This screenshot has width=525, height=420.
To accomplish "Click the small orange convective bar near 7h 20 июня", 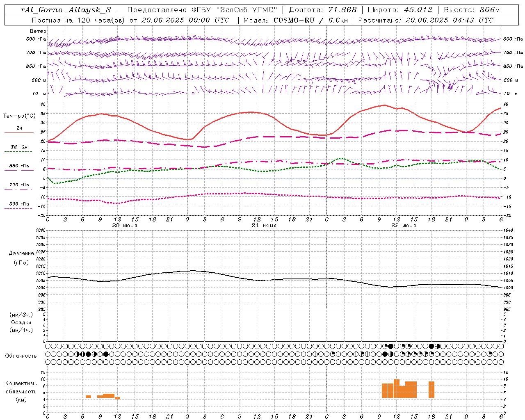I will pos(89,397).
